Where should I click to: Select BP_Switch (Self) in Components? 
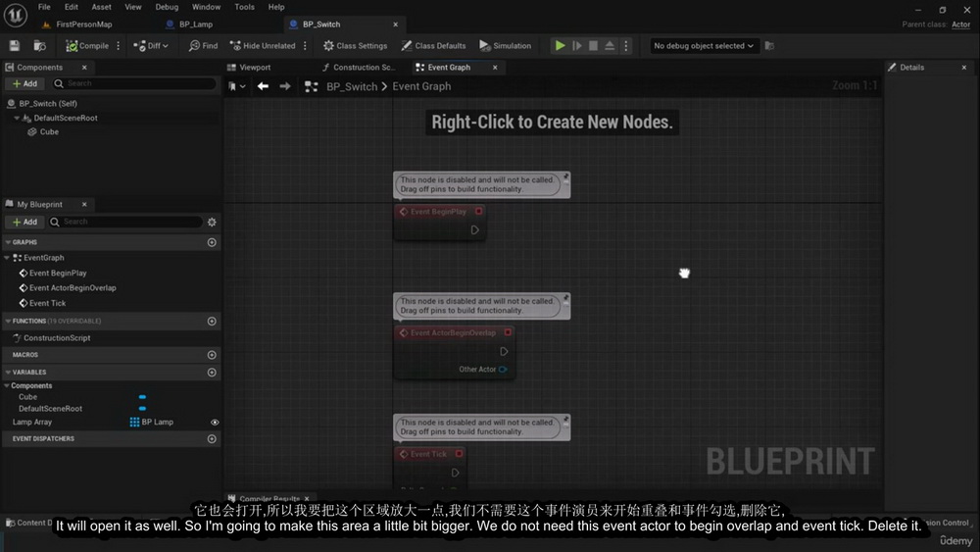(48, 104)
